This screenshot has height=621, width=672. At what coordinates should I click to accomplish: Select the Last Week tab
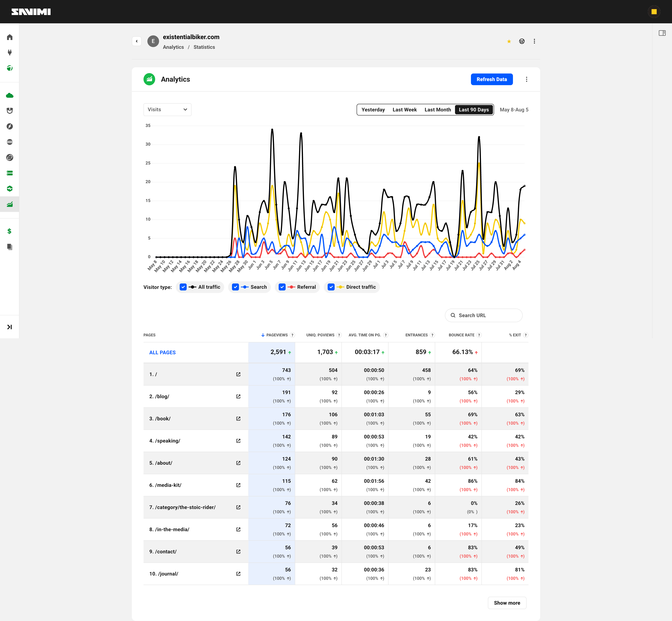click(x=405, y=109)
